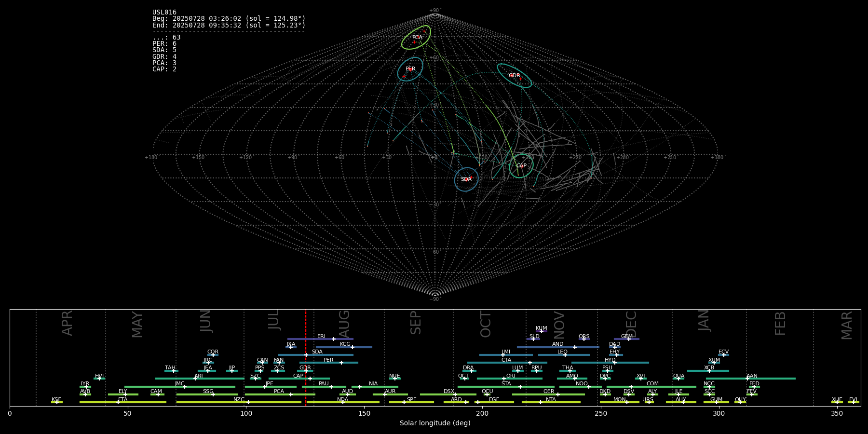
Task: Click the PCA radiant label on the sky map
Action: tap(417, 38)
